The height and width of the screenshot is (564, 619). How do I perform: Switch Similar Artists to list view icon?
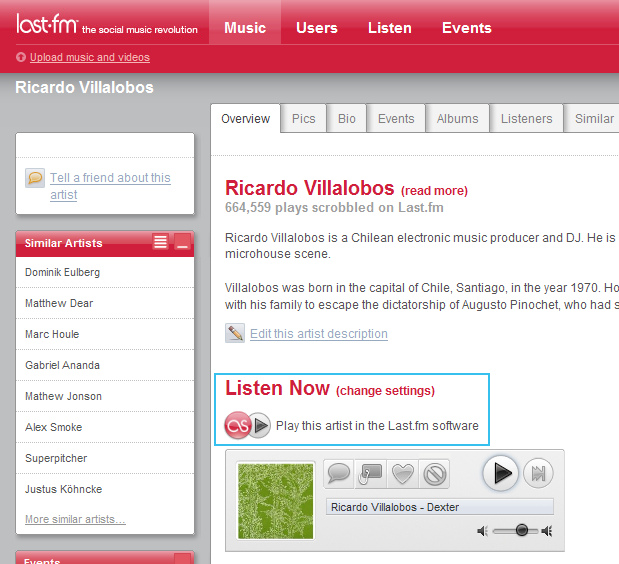pos(160,241)
